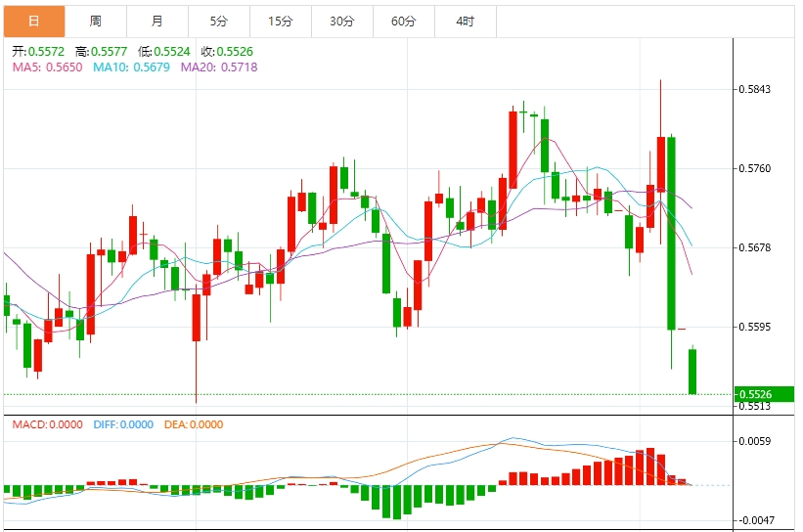The image size is (803, 532).
Task: Open the 60分 timeframe tab
Action: [404, 21]
